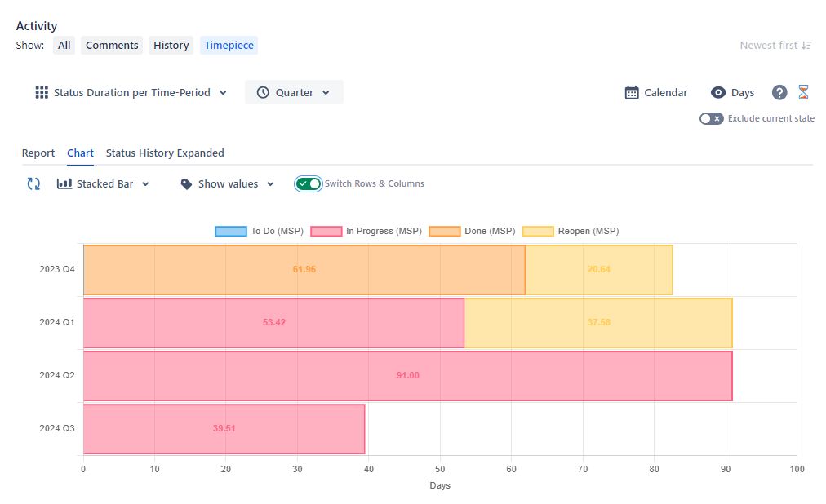The height and width of the screenshot is (504, 826).
Task: Click the tag icon beside Show values
Action: [x=188, y=183]
